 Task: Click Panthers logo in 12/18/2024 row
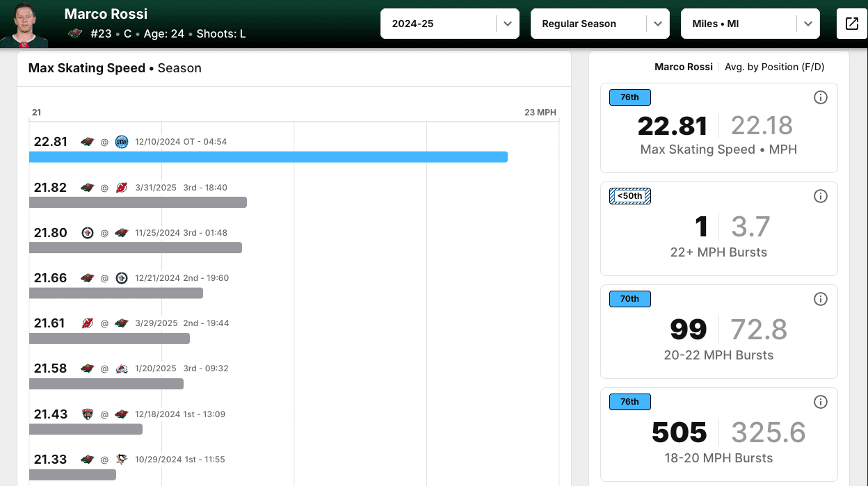pos(87,414)
